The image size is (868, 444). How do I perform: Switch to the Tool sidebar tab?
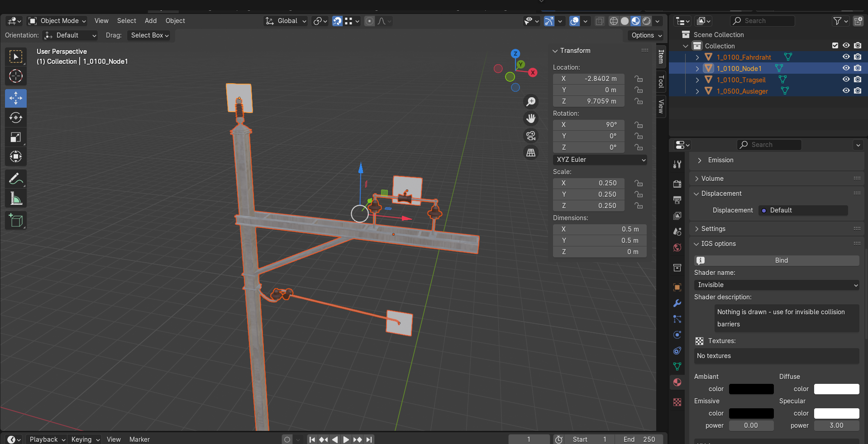[661, 81]
